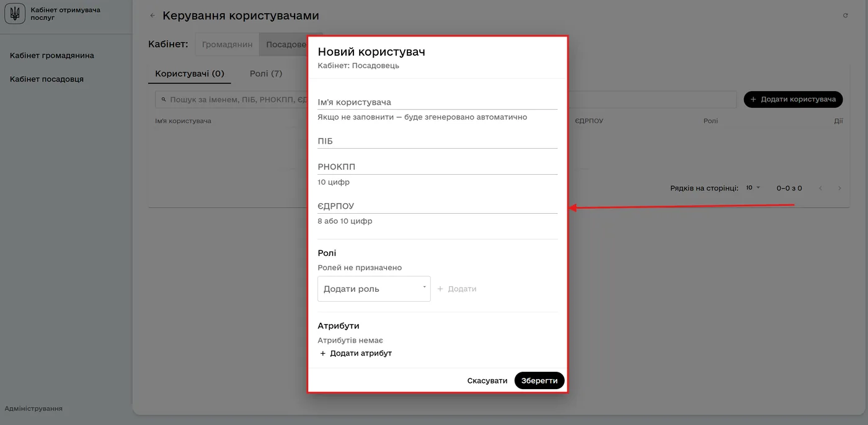
Task: Click Скасувати to cancel the dialog
Action: point(487,380)
